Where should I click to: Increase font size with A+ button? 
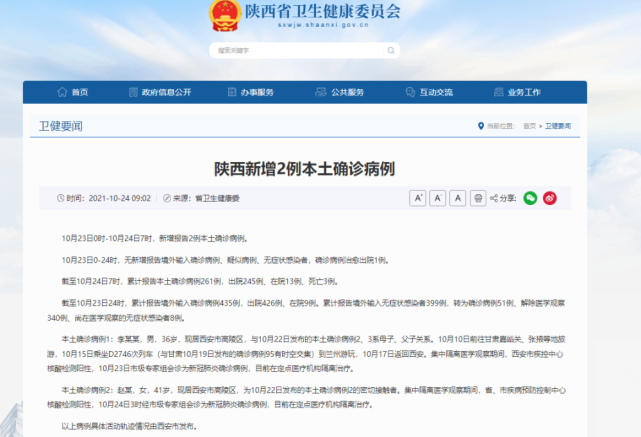pos(417,198)
